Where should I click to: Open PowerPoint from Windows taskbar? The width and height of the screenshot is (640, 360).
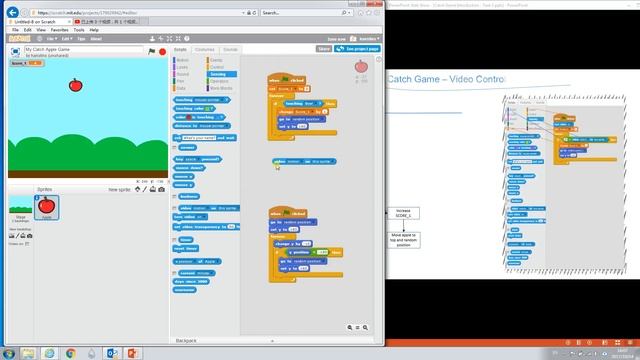(133, 353)
